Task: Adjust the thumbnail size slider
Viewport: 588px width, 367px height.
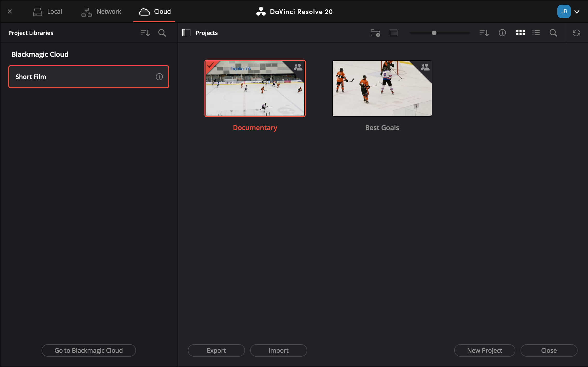Action: point(434,33)
